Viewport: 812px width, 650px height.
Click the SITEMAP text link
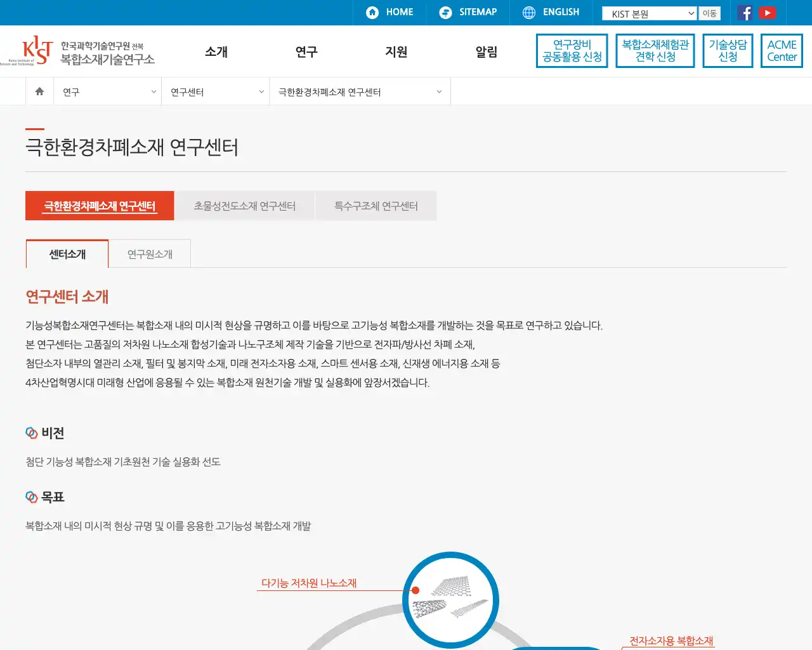pos(478,12)
